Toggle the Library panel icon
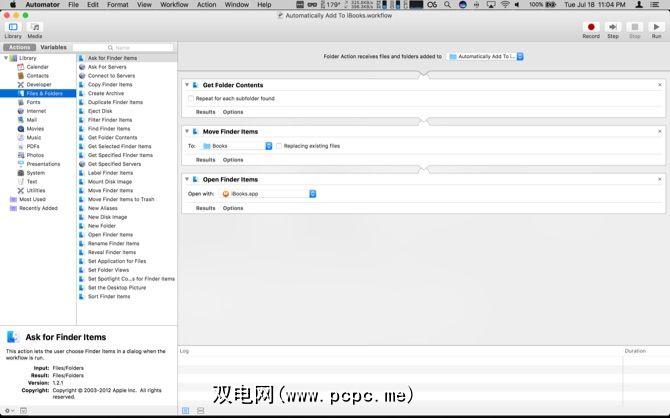670x418 pixels. click(x=13, y=27)
